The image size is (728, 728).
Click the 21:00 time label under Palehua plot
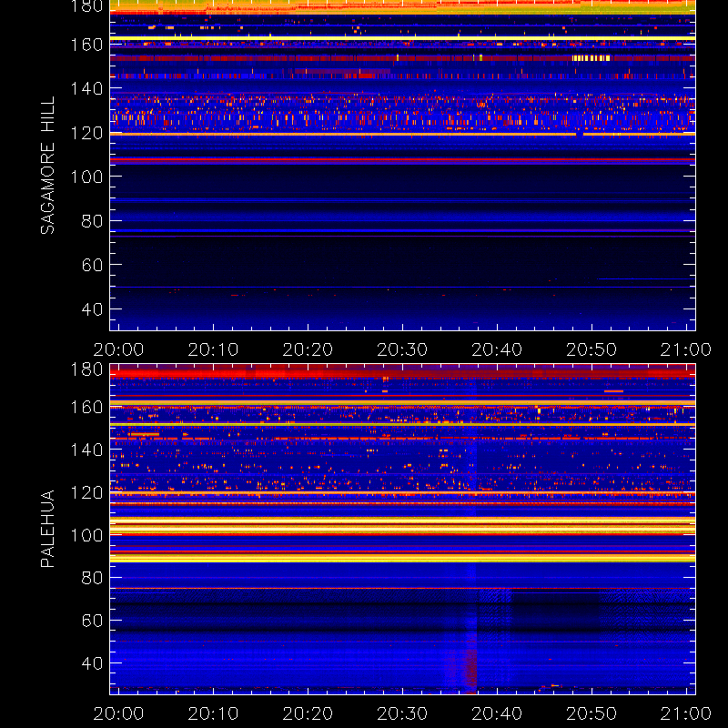(686, 713)
